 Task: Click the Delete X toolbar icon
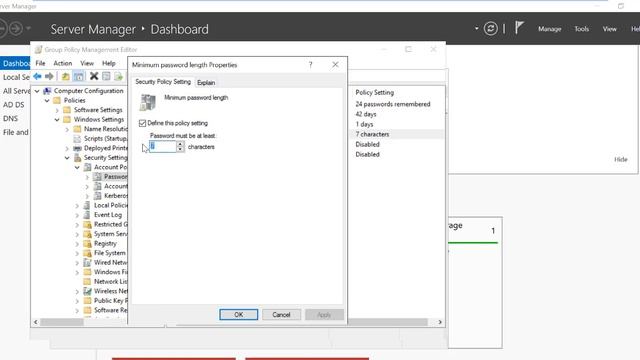click(94, 76)
